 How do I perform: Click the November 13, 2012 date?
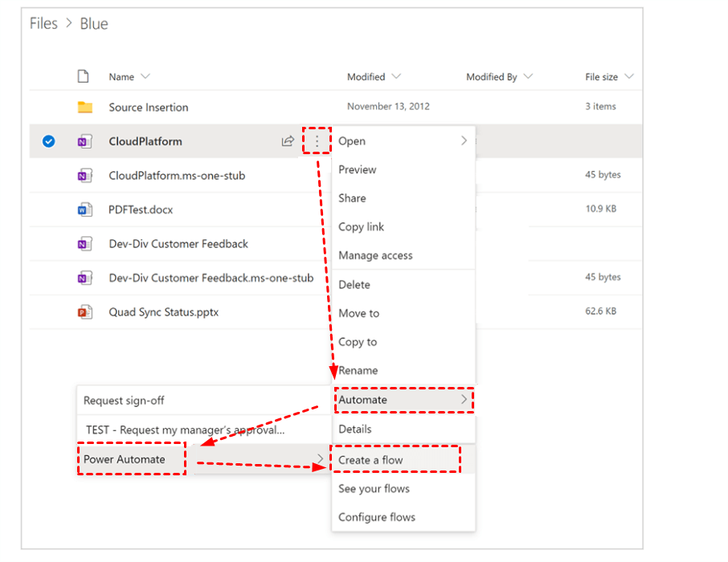388,106
